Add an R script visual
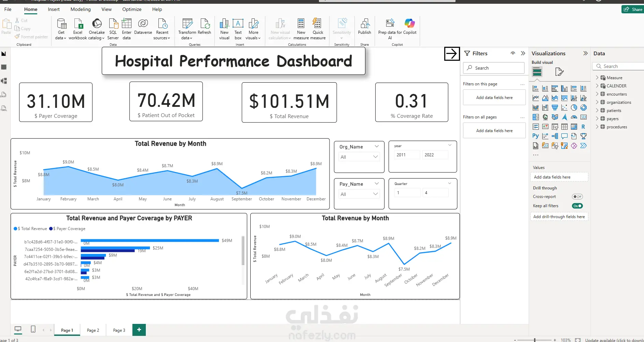Image resolution: width=644 pixels, height=342 pixels. click(584, 127)
